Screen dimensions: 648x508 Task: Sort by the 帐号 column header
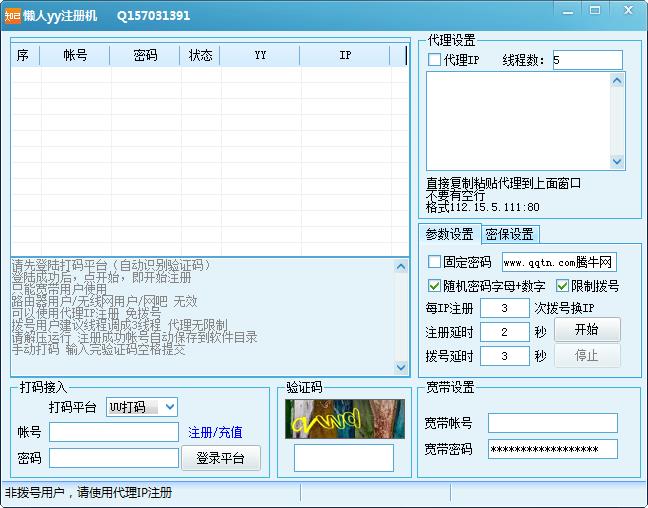75,56
